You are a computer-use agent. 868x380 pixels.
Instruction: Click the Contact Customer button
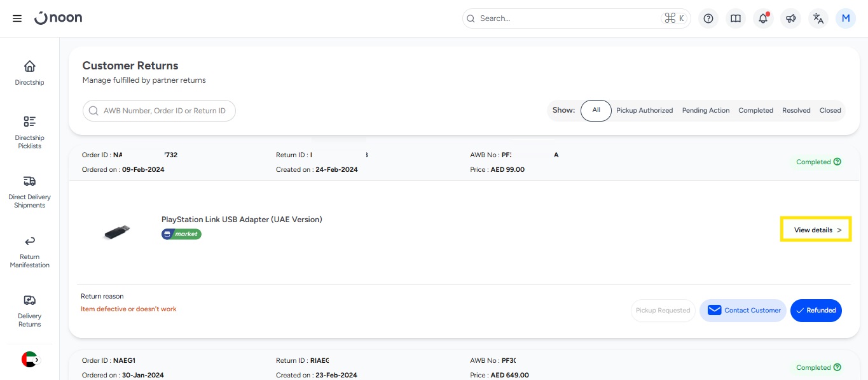click(743, 311)
